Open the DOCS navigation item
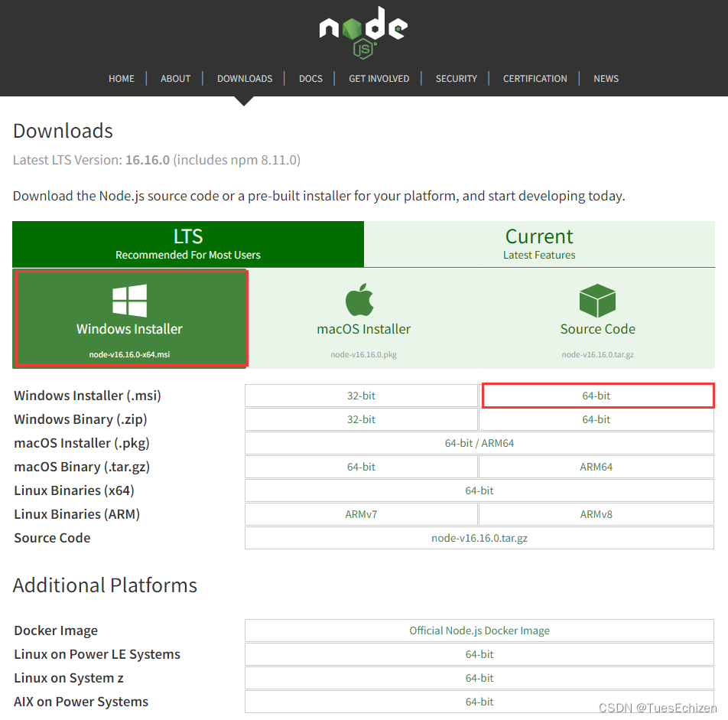Image resolution: width=728 pixels, height=720 pixels. coord(310,79)
